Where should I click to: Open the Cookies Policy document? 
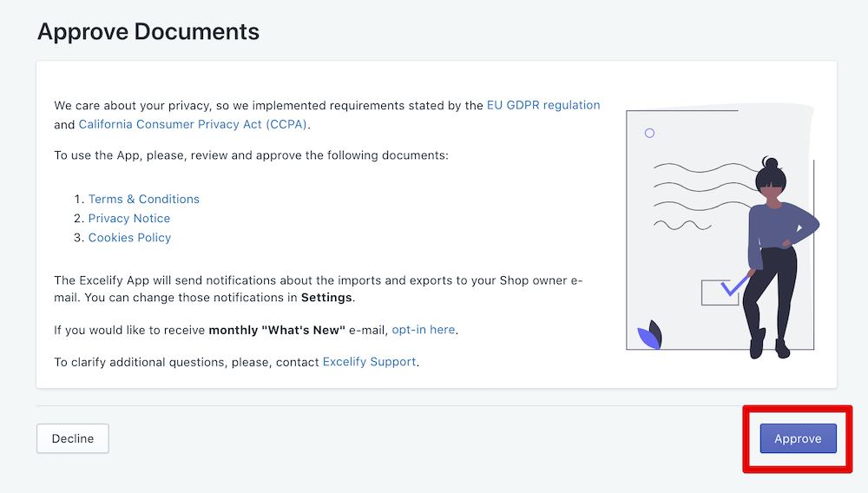129,238
